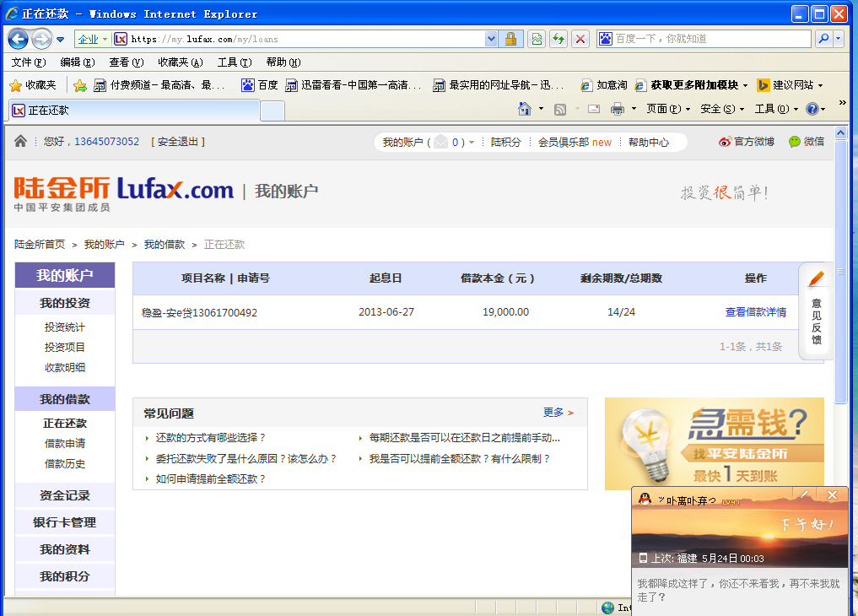
Task: Close the QQ notification popup
Action: [832, 494]
